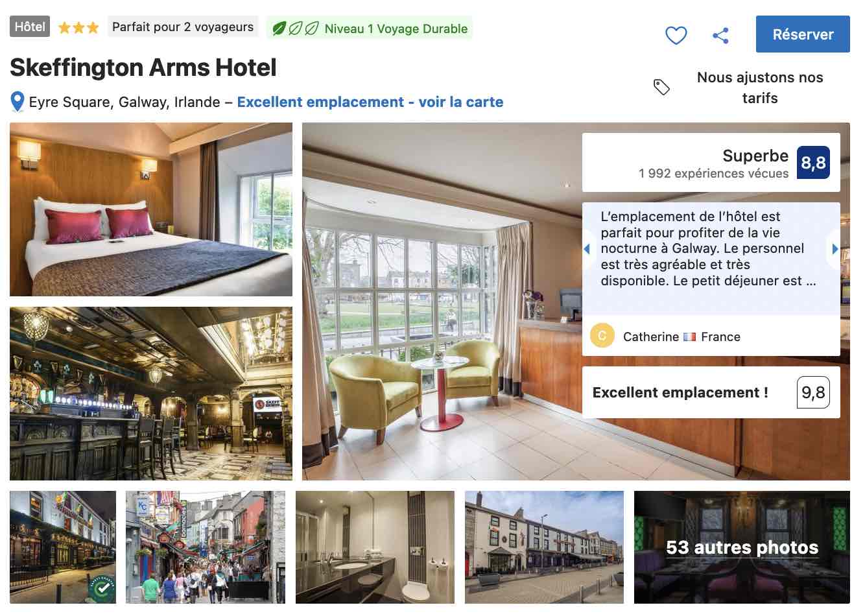Click 'Niveau 1 Voyage Durable' badge
Viewport: 865px width, 616px height.
[370, 29]
